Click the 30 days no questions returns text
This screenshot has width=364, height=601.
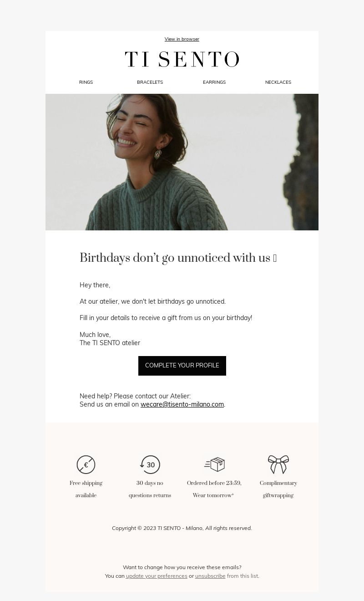point(150,489)
